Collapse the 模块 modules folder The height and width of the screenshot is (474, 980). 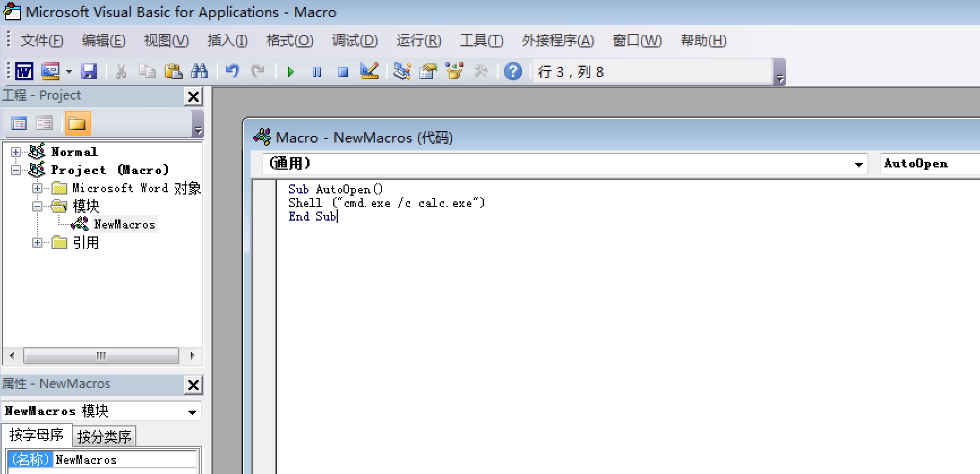[37, 206]
